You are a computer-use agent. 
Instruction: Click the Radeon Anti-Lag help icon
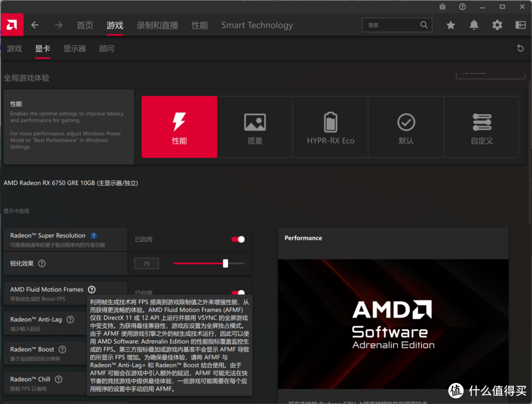(70, 319)
